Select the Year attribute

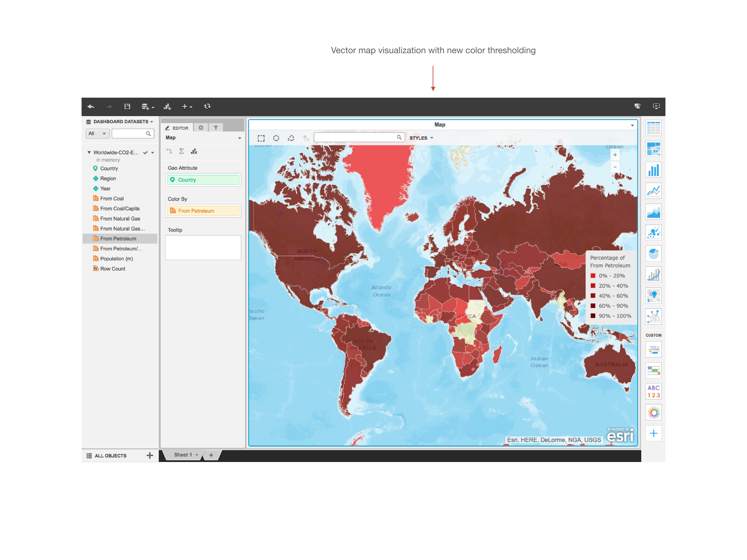(x=105, y=188)
